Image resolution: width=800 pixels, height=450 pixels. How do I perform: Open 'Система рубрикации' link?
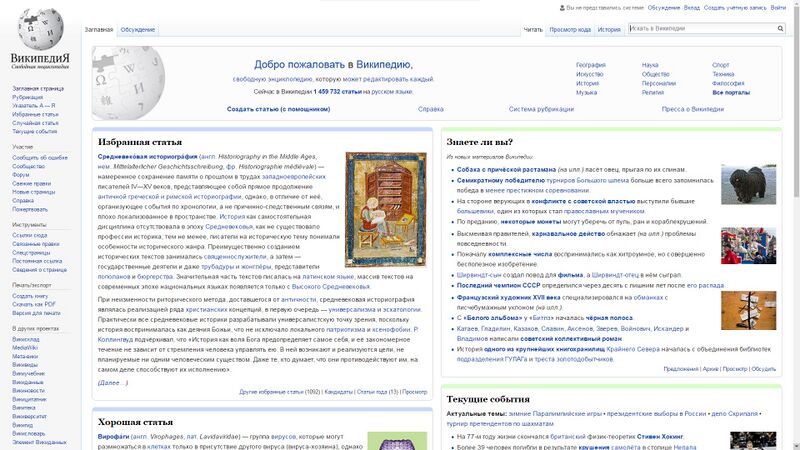[541, 109]
